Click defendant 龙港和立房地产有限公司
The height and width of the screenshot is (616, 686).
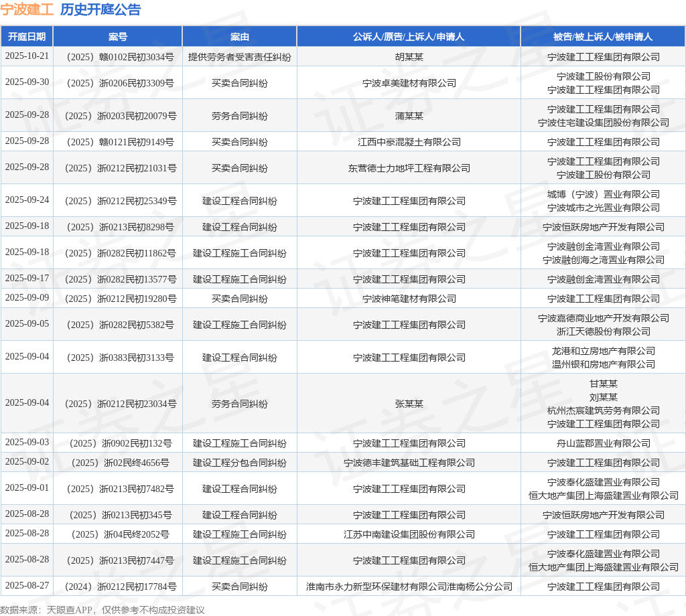[x=604, y=351]
